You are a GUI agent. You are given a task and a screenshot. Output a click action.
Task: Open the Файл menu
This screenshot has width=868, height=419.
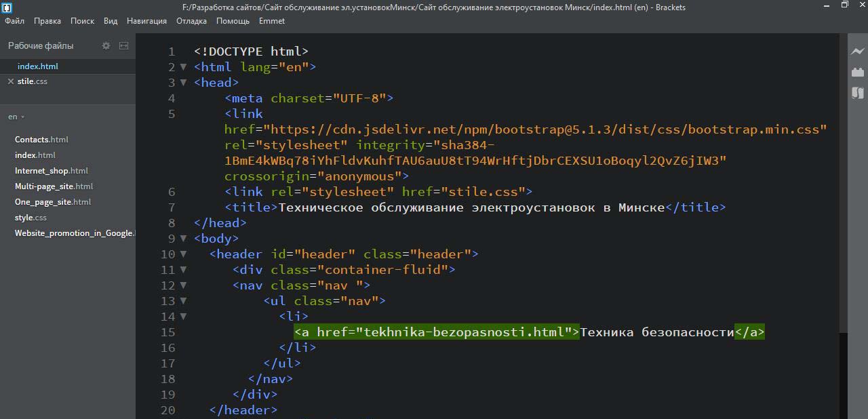coord(14,21)
